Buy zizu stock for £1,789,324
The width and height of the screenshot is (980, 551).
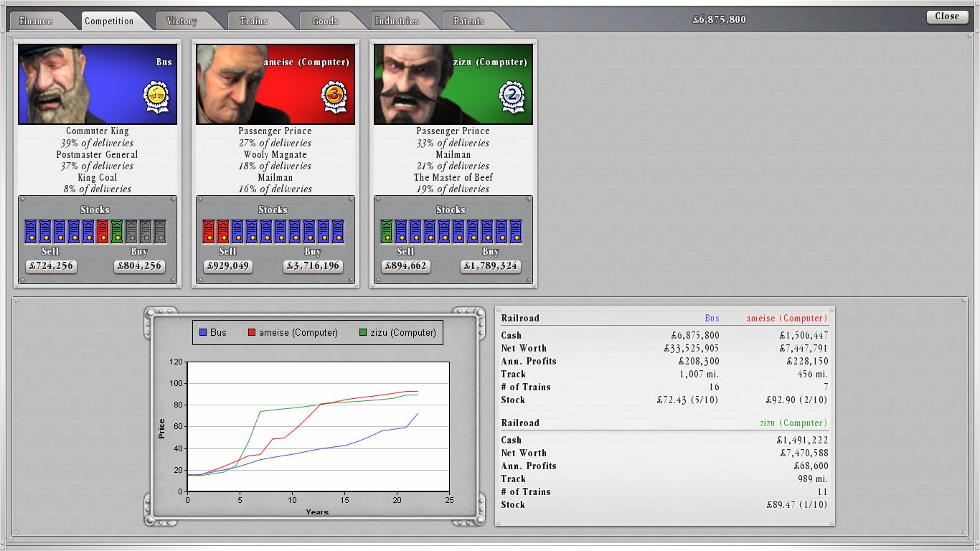491,266
